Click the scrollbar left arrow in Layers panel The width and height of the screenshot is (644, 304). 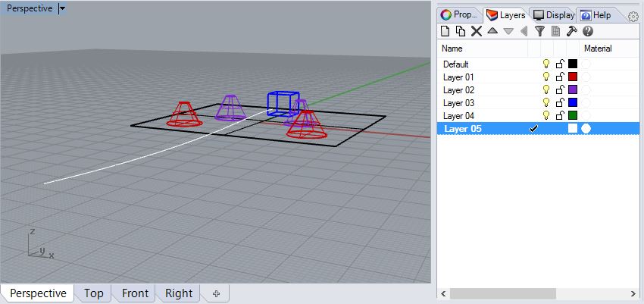[x=443, y=293]
